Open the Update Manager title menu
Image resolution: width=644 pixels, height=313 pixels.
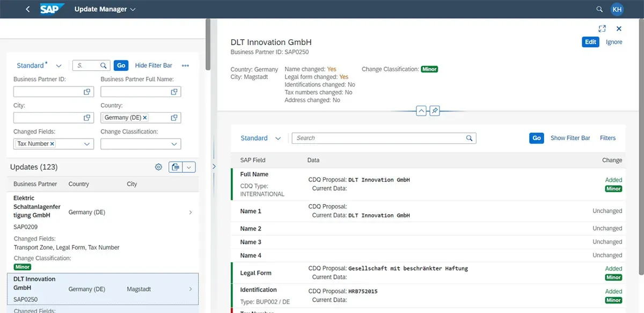click(105, 9)
